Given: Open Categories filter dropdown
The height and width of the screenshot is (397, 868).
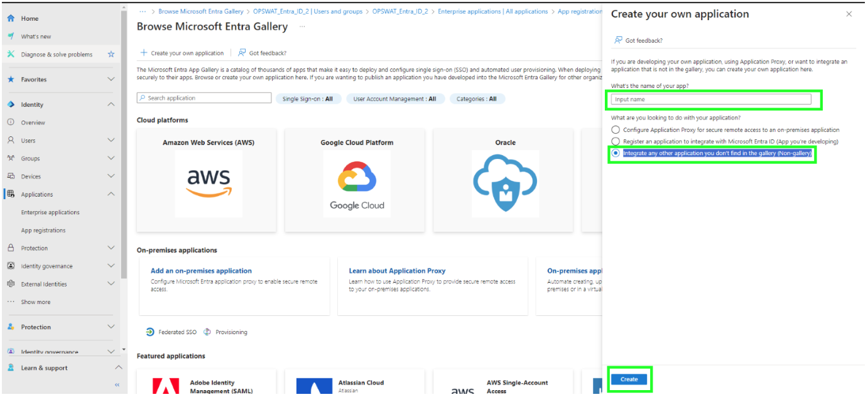Looking at the screenshot, I should point(477,99).
